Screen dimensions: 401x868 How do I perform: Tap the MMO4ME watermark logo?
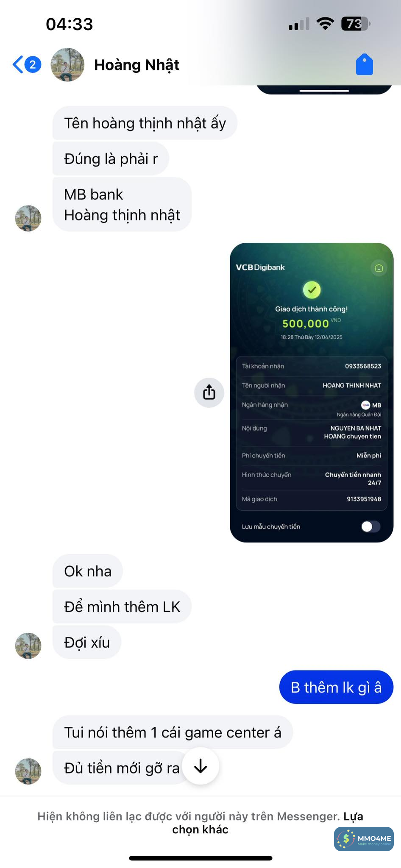point(364,838)
